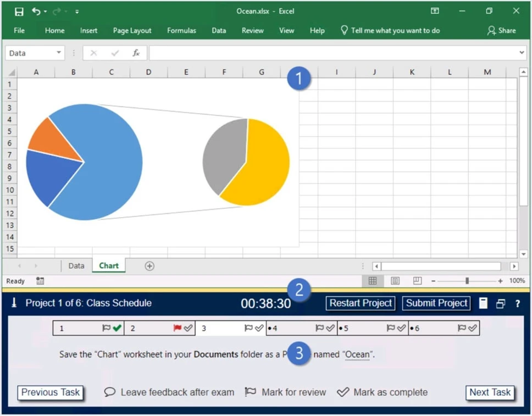Viewport: 532px width, 416px height.
Task: Click the Save icon in the title bar
Action: (x=19, y=12)
